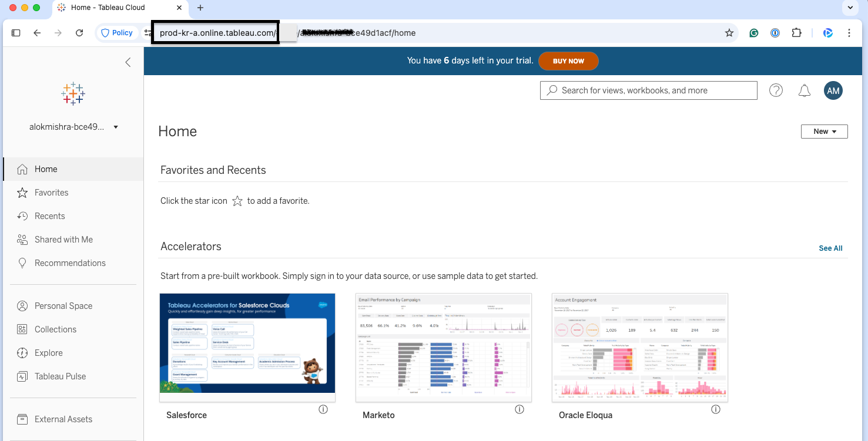This screenshot has height=441, width=868.
Task: View External Assets
Action: [x=63, y=419]
